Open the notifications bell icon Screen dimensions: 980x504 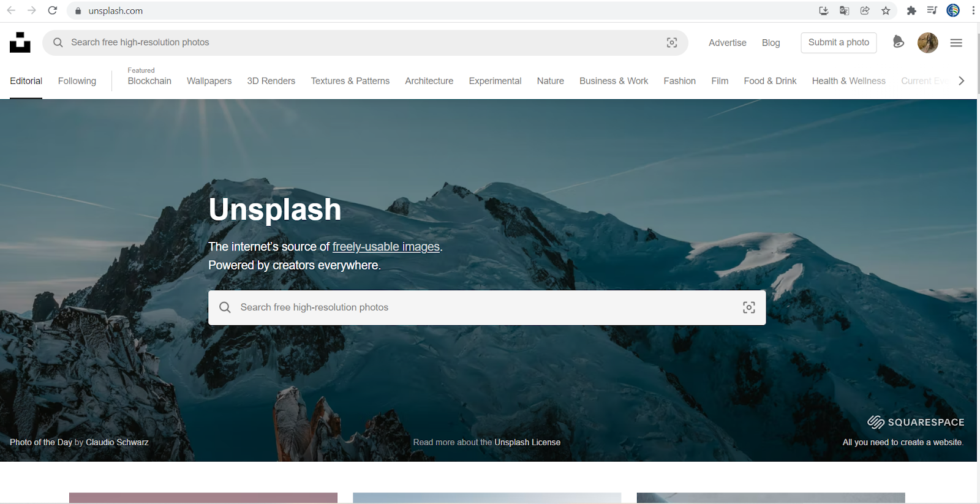(x=898, y=42)
